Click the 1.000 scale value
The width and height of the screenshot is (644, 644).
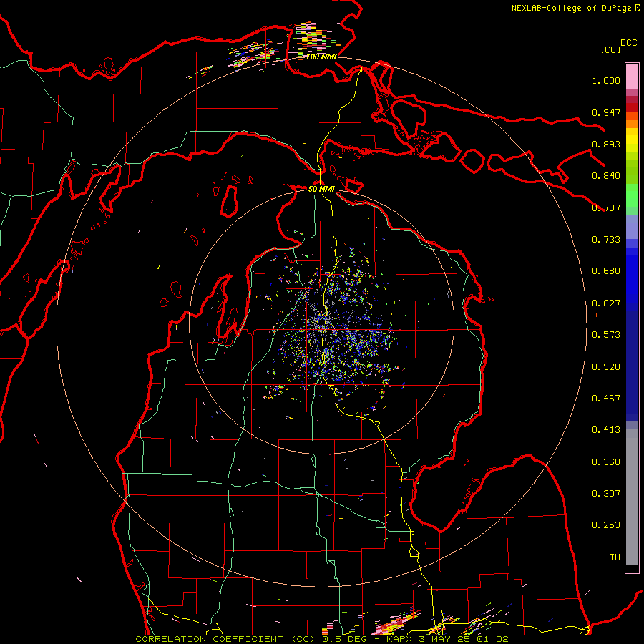[606, 81]
